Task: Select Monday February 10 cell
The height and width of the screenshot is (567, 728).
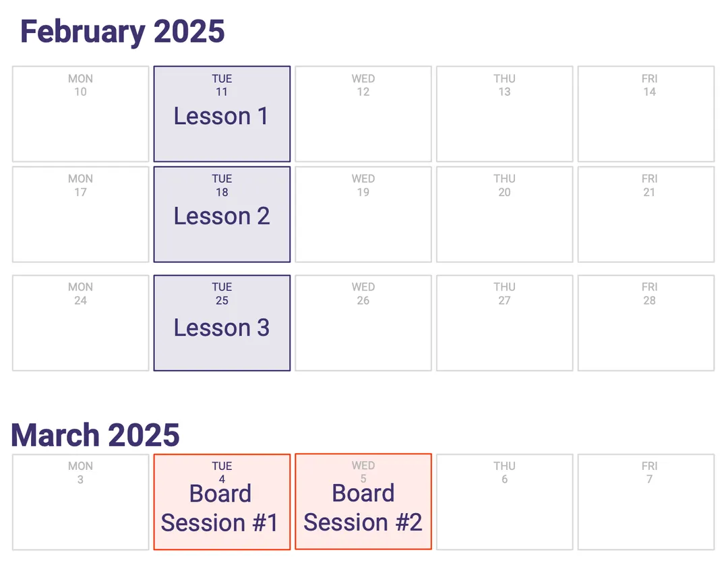Action: pos(81,114)
